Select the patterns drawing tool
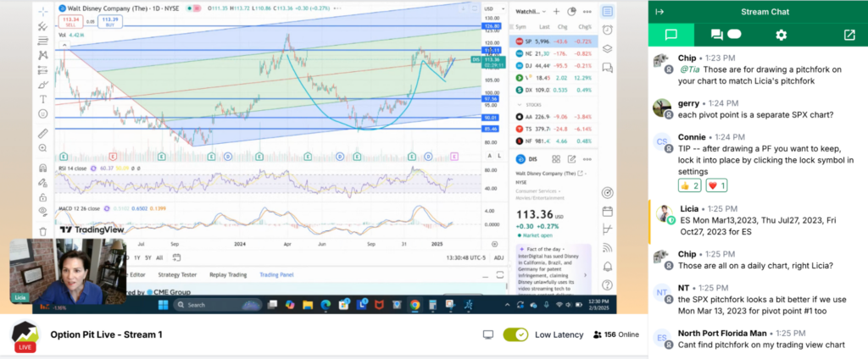868x359 pixels. pyautogui.click(x=42, y=55)
